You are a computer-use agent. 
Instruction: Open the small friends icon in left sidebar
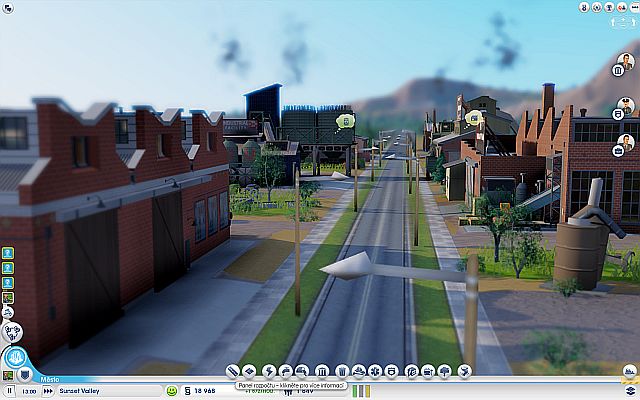tap(7, 313)
